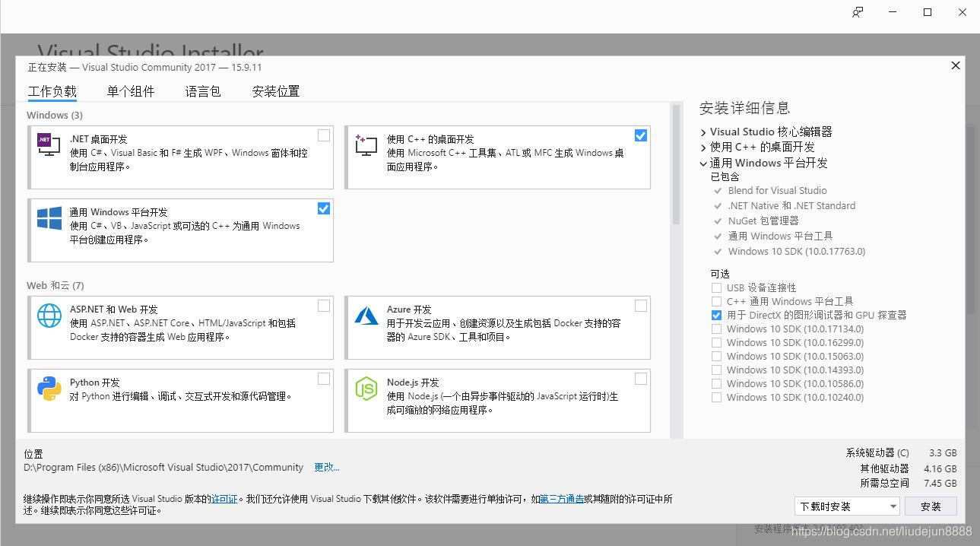Click the workloads list vertical scrollbar
The width and height of the screenshot is (980, 546).
[x=676, y=166]
